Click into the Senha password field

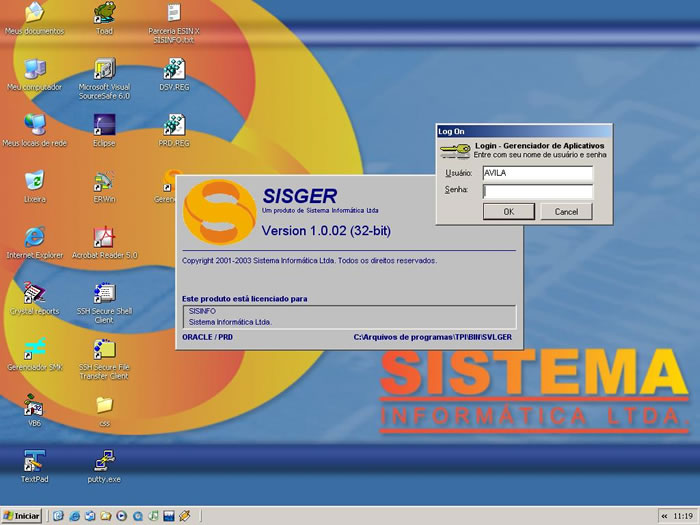point(538,192)
